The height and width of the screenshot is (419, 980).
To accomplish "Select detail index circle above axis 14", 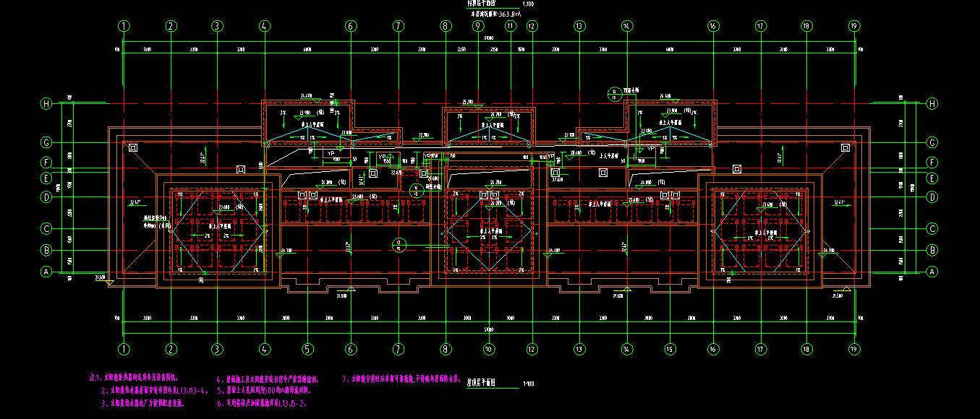I will pos(614,92).
